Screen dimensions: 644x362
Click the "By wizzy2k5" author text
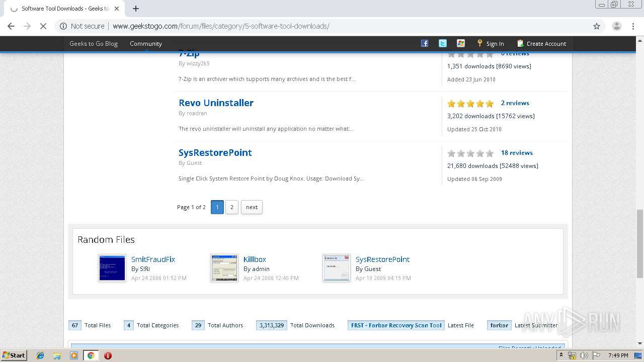pyautogui.click(x=194, y=63)
